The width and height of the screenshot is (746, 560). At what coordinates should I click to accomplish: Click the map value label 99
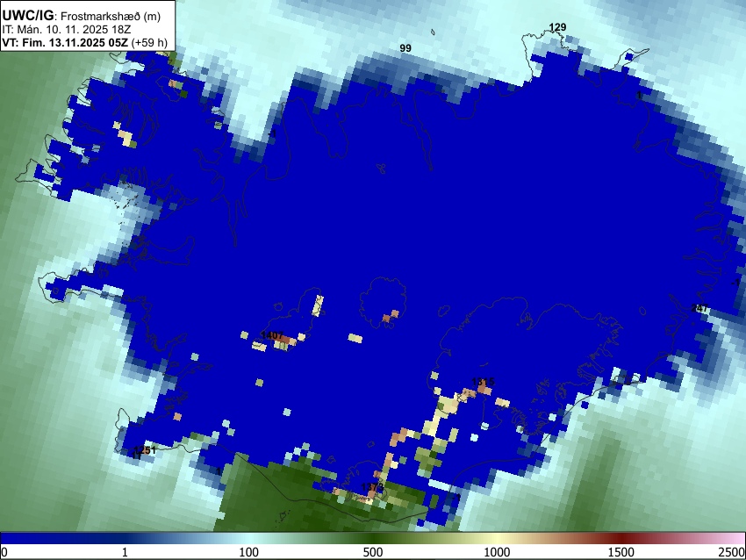405,48
